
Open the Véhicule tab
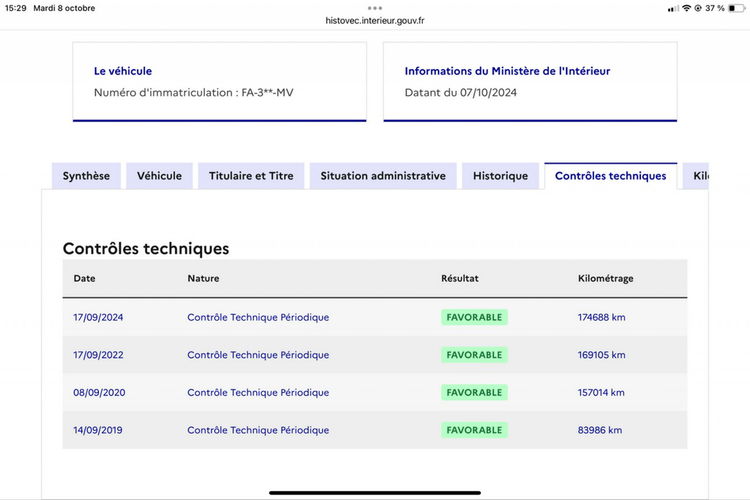tap(159, 176)
